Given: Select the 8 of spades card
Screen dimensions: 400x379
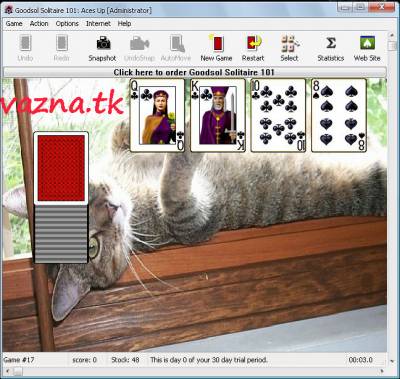Looking at the screenshot, I should (339, 115).
